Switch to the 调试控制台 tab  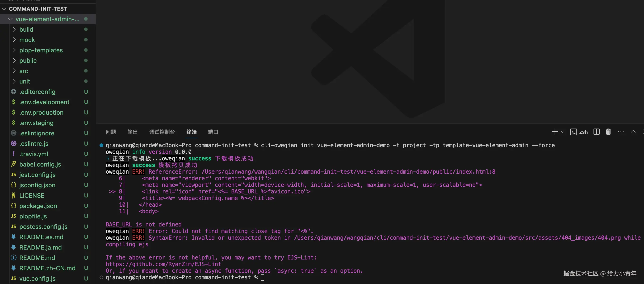point(162,132)
